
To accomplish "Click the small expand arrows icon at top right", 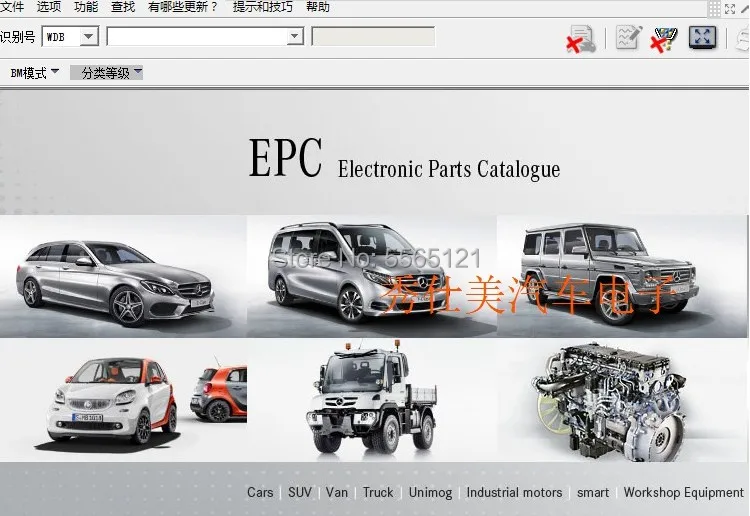I will [730, 9].
